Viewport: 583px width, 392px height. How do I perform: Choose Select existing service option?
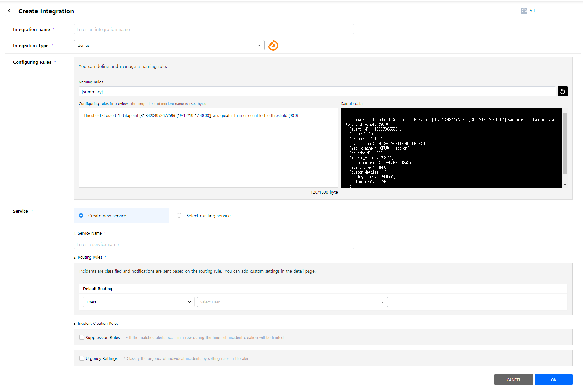coord(179,216)
